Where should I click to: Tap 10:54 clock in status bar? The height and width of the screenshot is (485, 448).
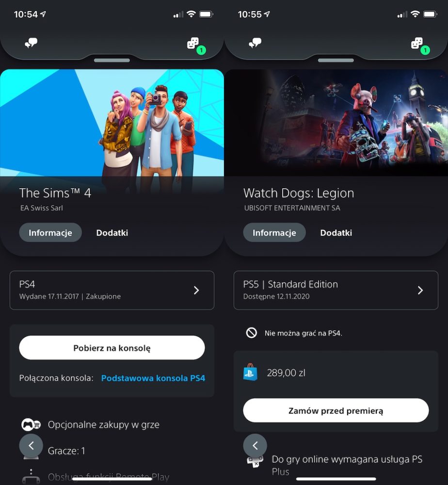point(26,14)
